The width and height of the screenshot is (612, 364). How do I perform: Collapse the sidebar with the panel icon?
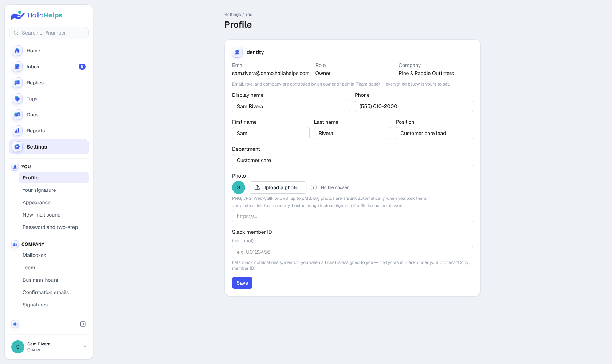click(x=83, y=324)
